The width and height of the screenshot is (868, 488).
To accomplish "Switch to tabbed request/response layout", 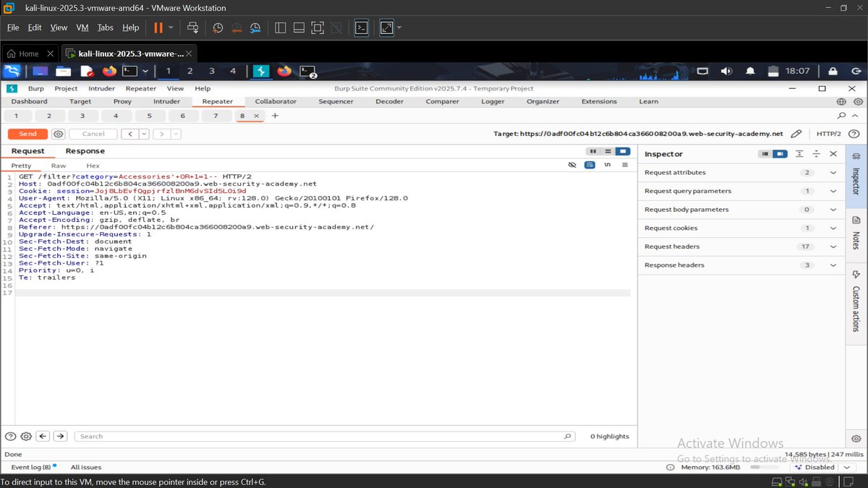I will click(x=623, y=151).
